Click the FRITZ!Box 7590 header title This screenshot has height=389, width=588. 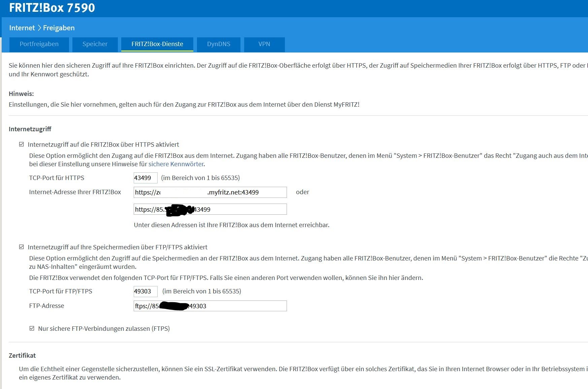pos(52,8)
